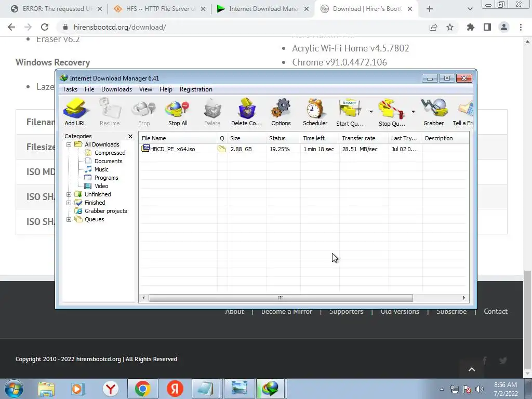Click the volume speaker tray icon
The width and height of the screenshot is (532, 399).
(x=480, y=389)
